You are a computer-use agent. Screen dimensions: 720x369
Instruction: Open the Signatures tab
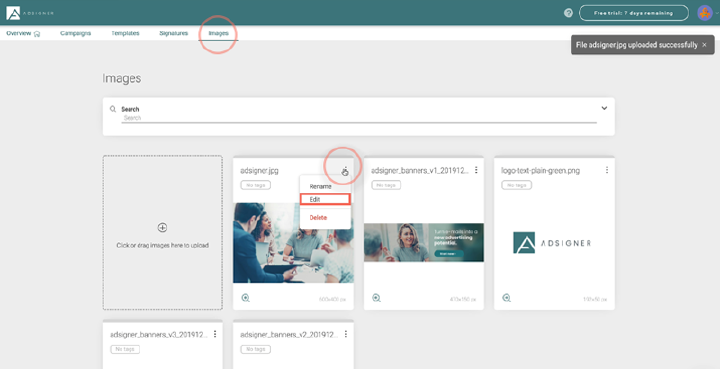(x=174, y=33)
